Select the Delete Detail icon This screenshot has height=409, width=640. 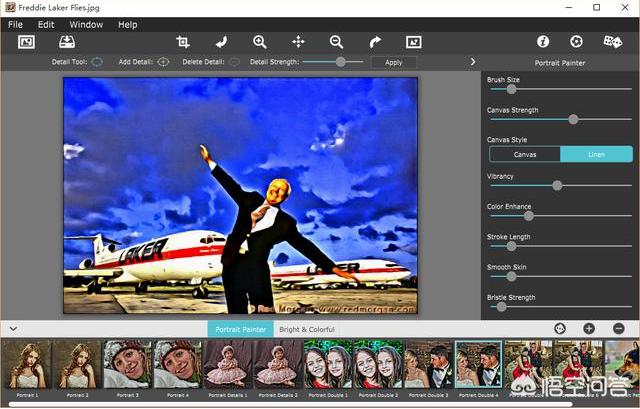pyautogui.click(x=234, y=62)
